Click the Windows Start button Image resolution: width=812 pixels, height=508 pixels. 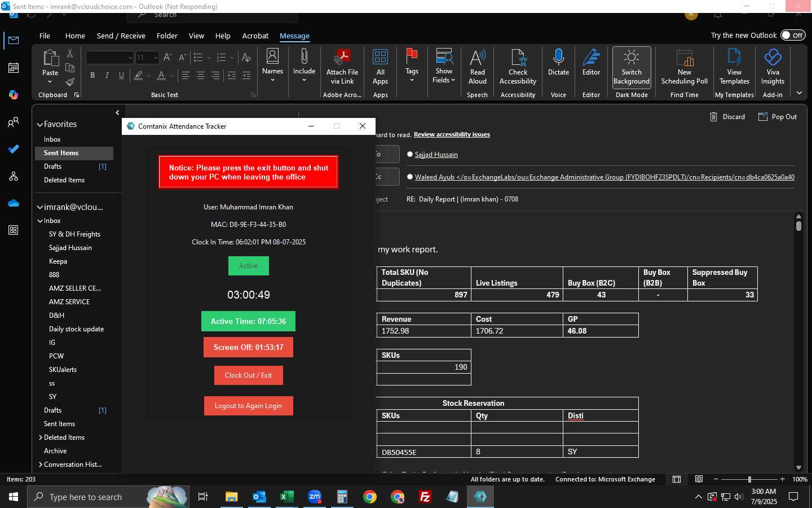tap(14, 497)
